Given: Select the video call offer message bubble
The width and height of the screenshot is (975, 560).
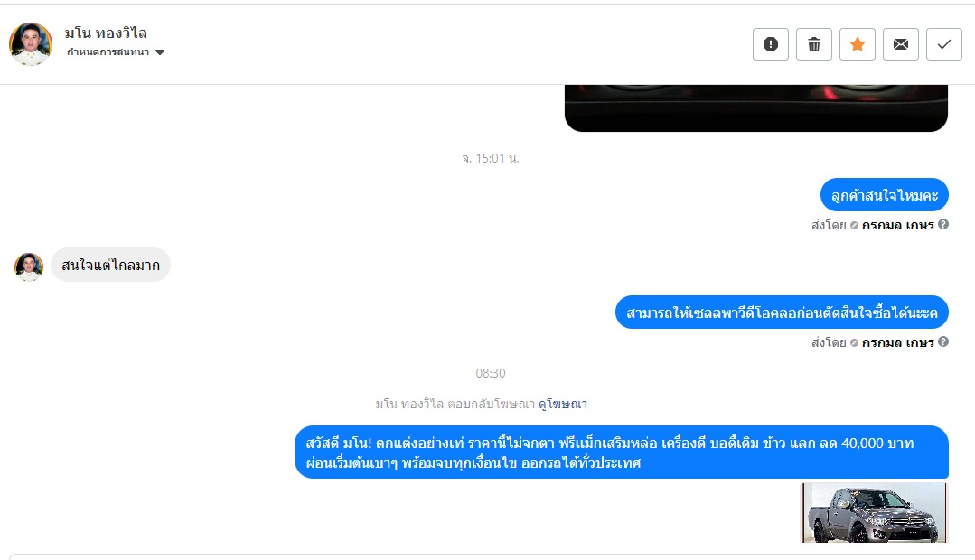Looking at the screenshot, I should tap(782, 312).
